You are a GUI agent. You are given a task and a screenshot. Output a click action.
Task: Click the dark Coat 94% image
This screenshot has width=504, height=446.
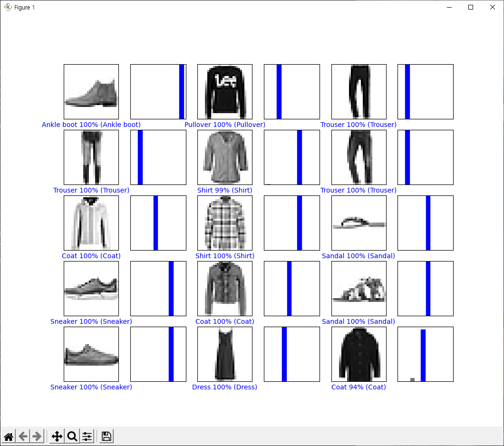pos(359,354)
